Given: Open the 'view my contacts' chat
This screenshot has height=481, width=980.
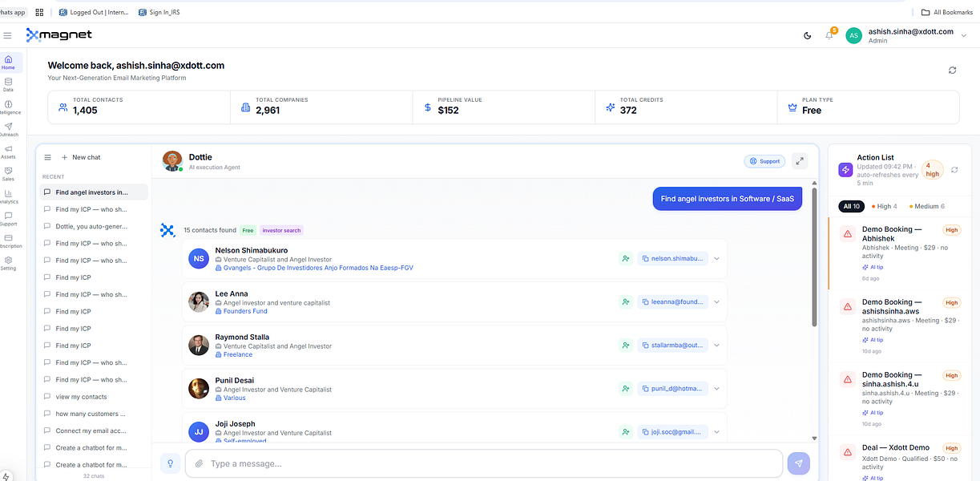Looking at the screenshot, I should 94,397.
